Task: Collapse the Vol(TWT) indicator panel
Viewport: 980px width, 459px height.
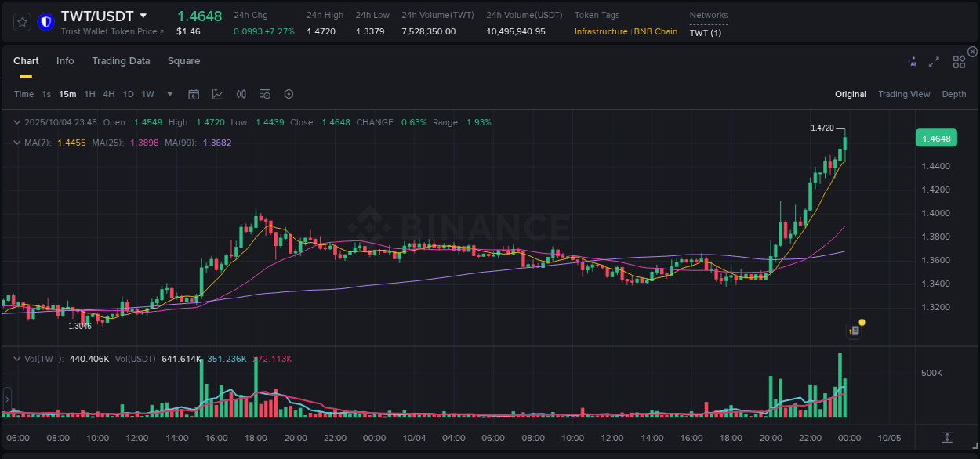Action: click(16, 358)
